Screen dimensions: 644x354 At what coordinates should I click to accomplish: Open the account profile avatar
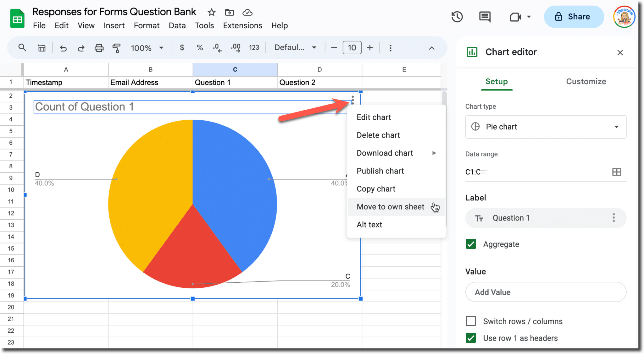pyautogui.click(x=624, y=17)
